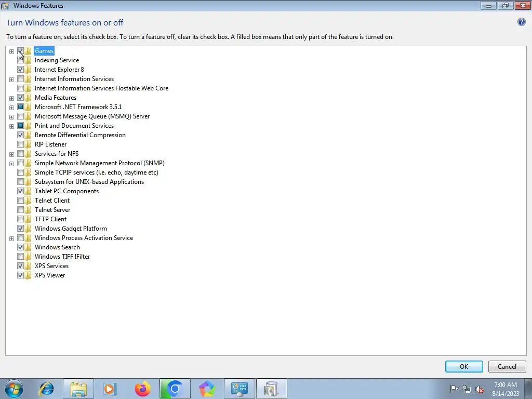Uncheck the Internet Explorer 8 checkbox

(x=20, y=70)
